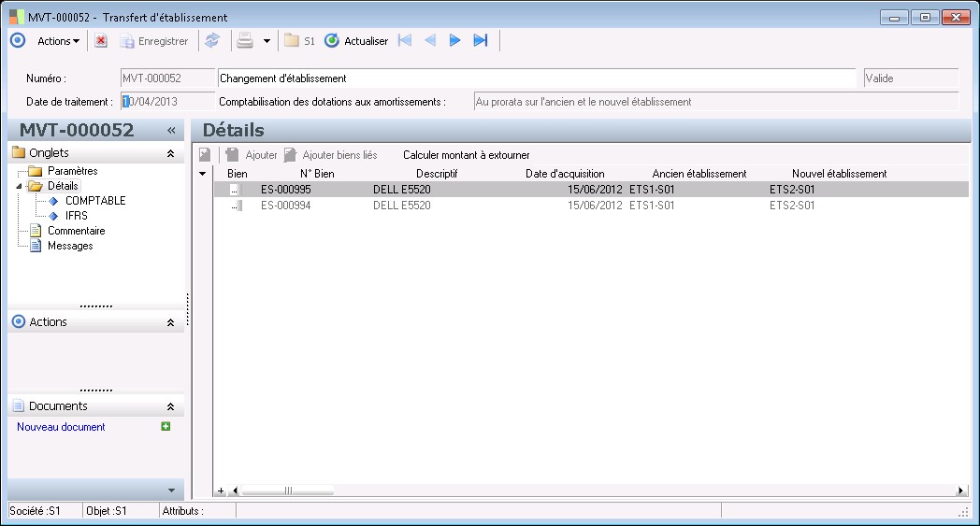Open the Actions dropdown menu
Viewport: 980px width, 526px height.
tap(58, 41)
